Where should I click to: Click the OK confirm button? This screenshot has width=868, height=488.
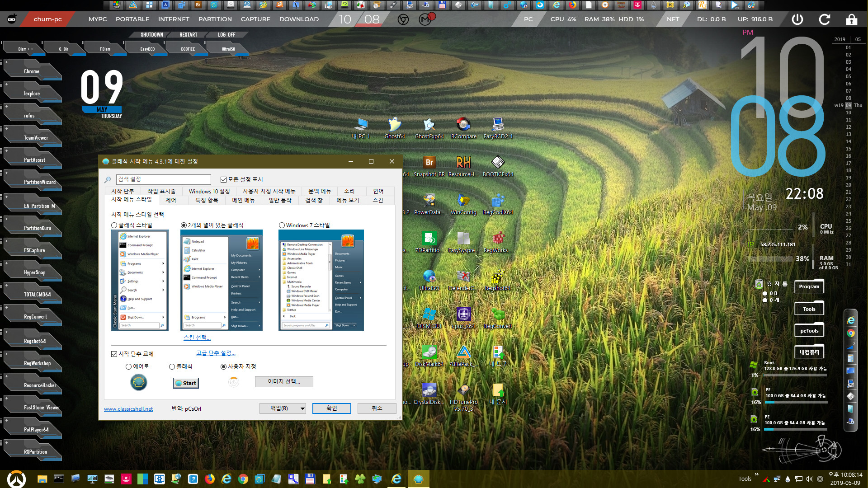click(332, 408)
